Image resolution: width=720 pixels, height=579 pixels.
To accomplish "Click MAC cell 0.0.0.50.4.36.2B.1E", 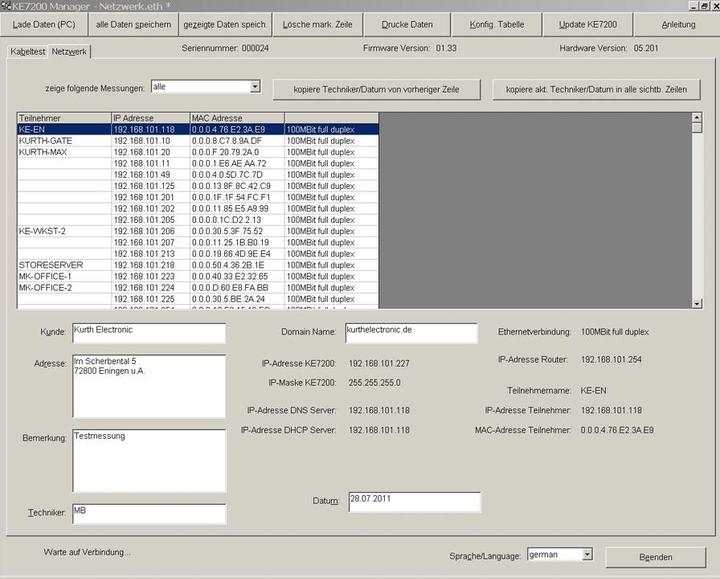I will 237,265.
